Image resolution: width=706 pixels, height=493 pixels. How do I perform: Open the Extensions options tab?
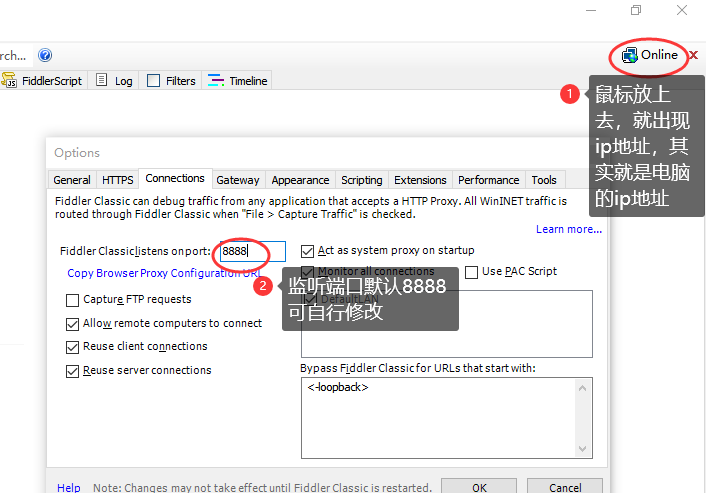pyautogui.click(x=420, y=180)
